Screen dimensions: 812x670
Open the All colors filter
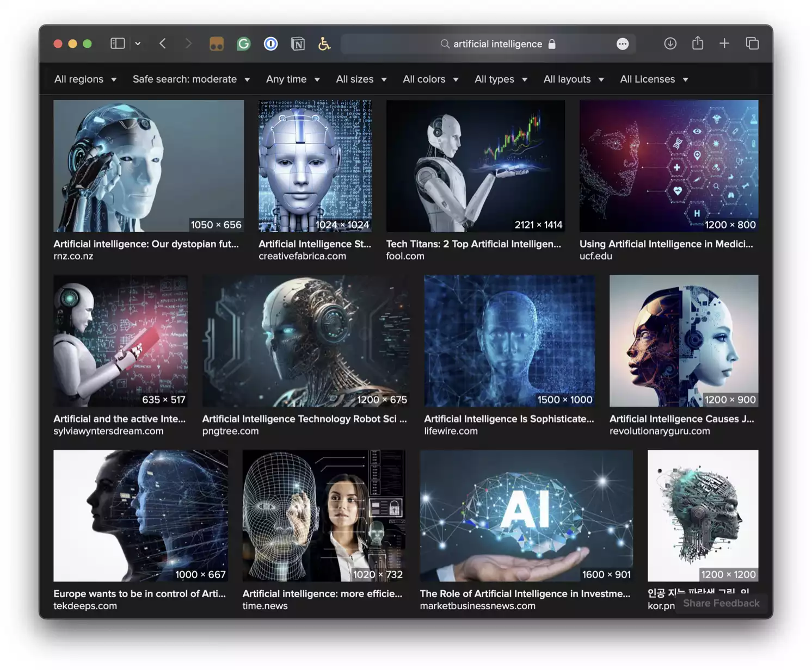point(430,79)
